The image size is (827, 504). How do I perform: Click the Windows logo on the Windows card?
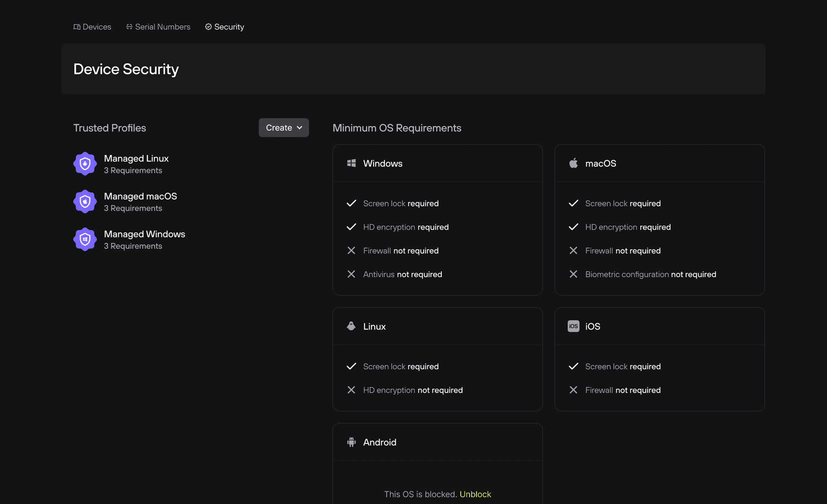pyautogui.click(x=351, y=163)
